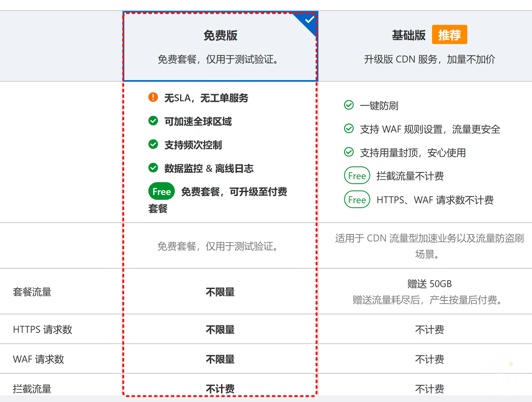Screen dimensions: 532x402
Task: Click the 拦截流量 row label
Action: coord(32,389)
